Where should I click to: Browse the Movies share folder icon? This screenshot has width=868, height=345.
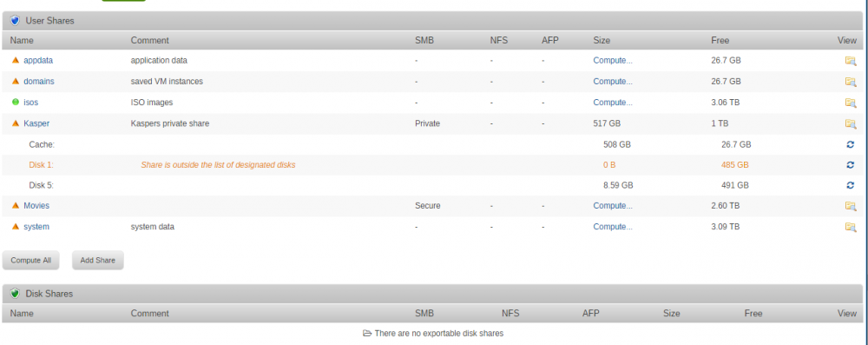pos(851,206)
